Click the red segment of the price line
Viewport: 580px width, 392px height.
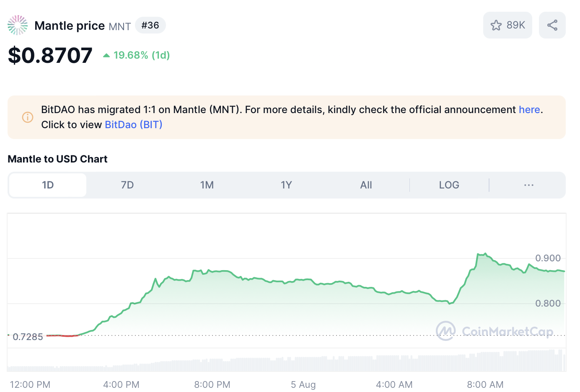pos(63,335)
